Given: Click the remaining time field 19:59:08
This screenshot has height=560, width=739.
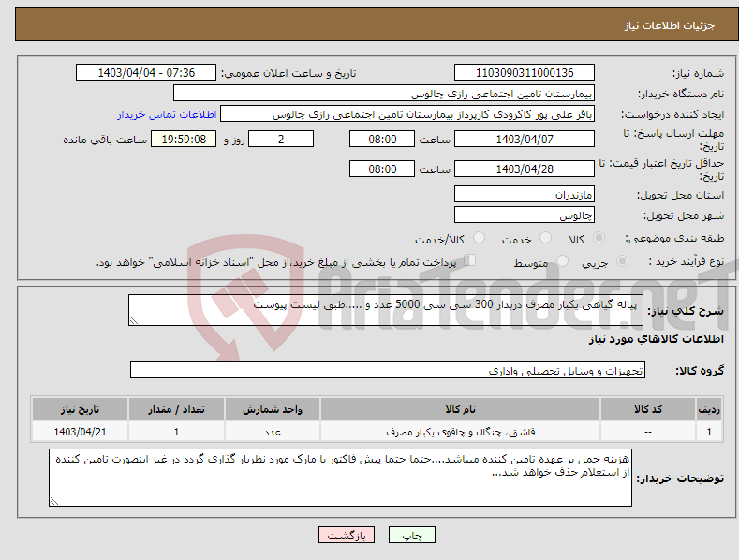Looking at the screenshot, I should 184,139.
